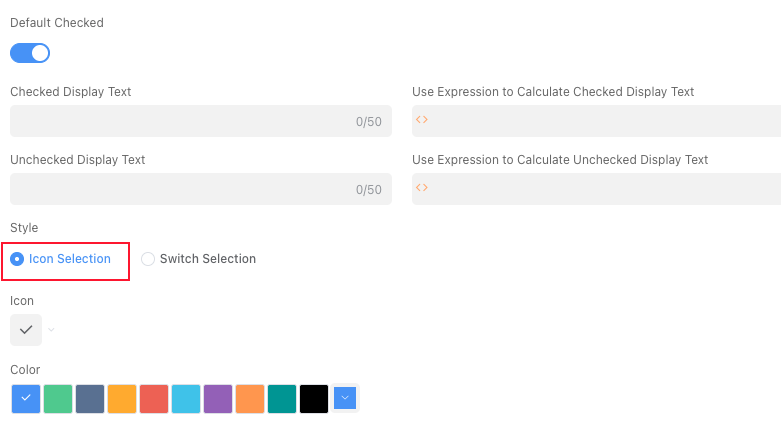Pick the selected blue color swatch
Image resolution: width=781 pixels, height=439 pixels.
(26, 398)
